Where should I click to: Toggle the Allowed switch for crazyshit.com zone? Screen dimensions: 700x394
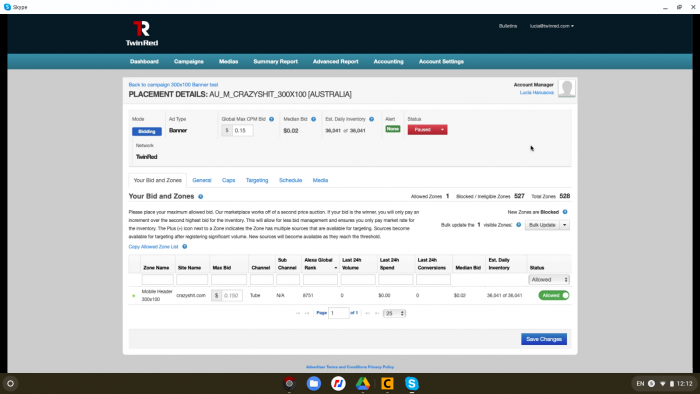(x=554, y=295)
